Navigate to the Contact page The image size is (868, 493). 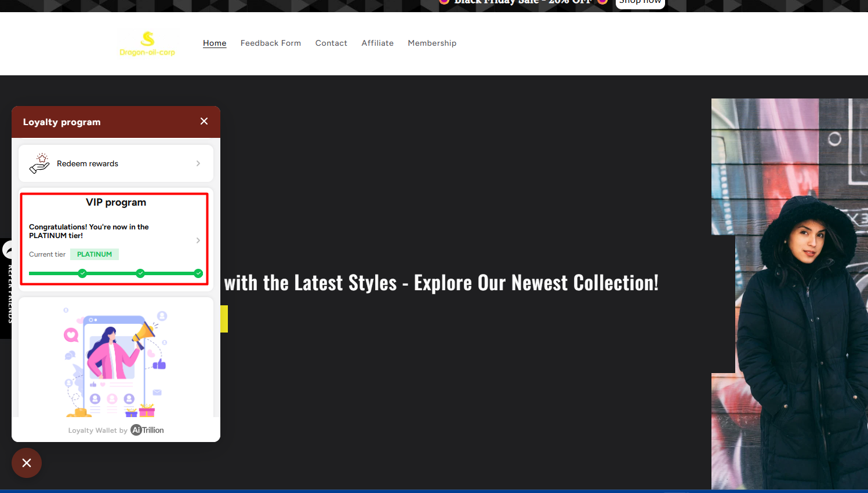(331, 43)
